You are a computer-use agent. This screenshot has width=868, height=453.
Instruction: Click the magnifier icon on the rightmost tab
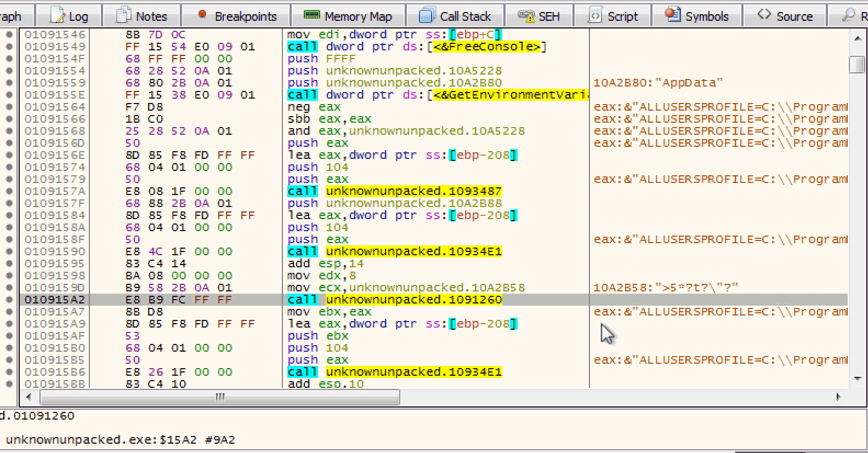pos(849,15)
